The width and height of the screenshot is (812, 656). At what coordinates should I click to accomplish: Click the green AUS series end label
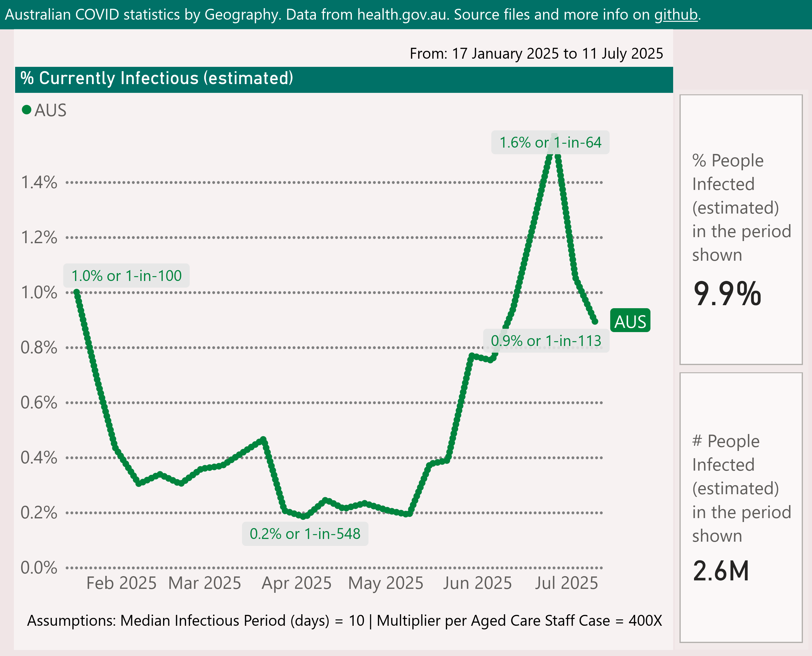[630, 321]
